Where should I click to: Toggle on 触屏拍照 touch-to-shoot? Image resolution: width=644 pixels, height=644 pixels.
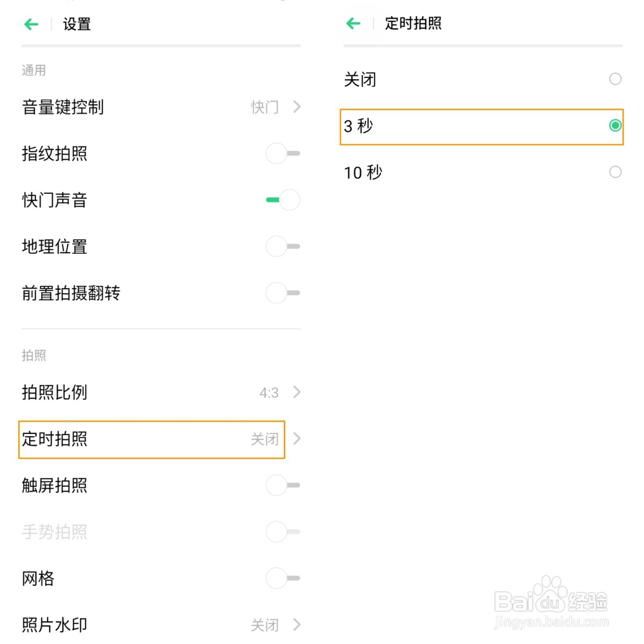tap(282, 486)
